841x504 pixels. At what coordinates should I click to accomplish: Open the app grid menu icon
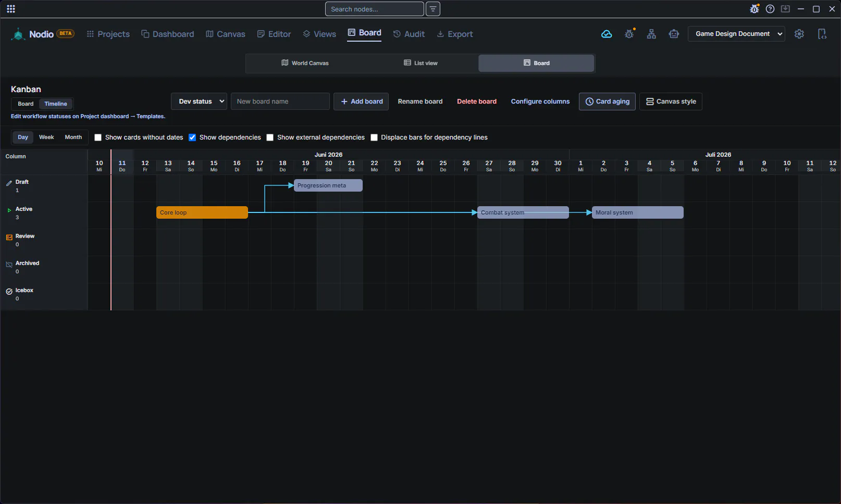click(x=11, y=9)
